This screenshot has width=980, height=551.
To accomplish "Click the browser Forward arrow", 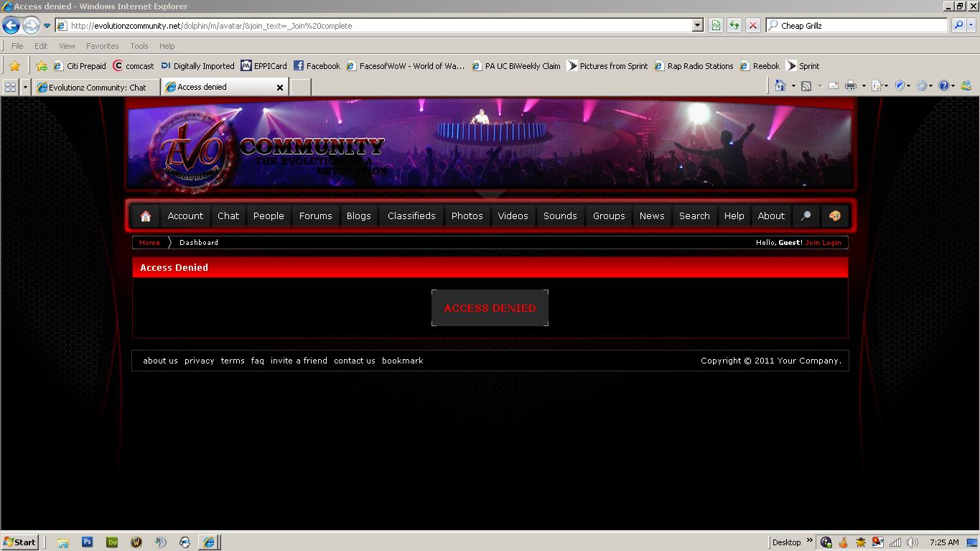I will pyautogui.click(x=31, y=25).
